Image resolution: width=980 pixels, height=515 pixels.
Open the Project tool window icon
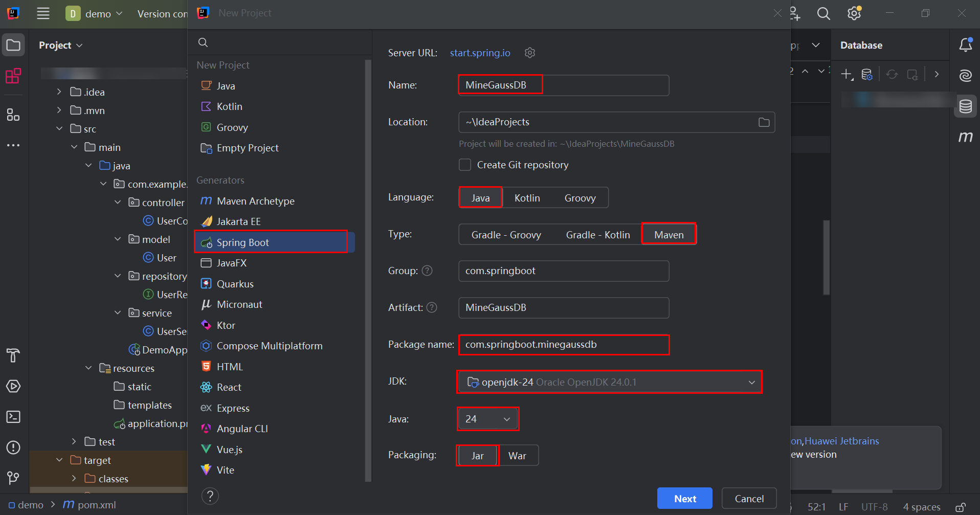(x=13, y=45)
